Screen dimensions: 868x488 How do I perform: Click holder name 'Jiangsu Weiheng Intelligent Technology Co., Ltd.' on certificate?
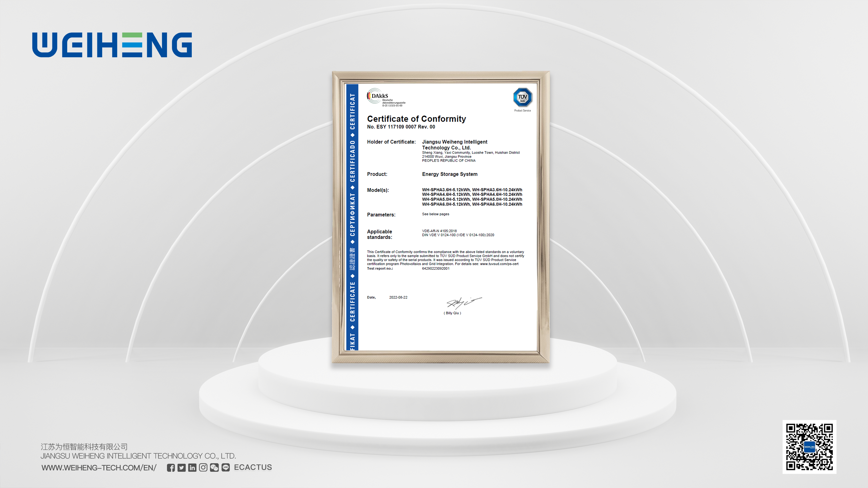pos(455,145)
